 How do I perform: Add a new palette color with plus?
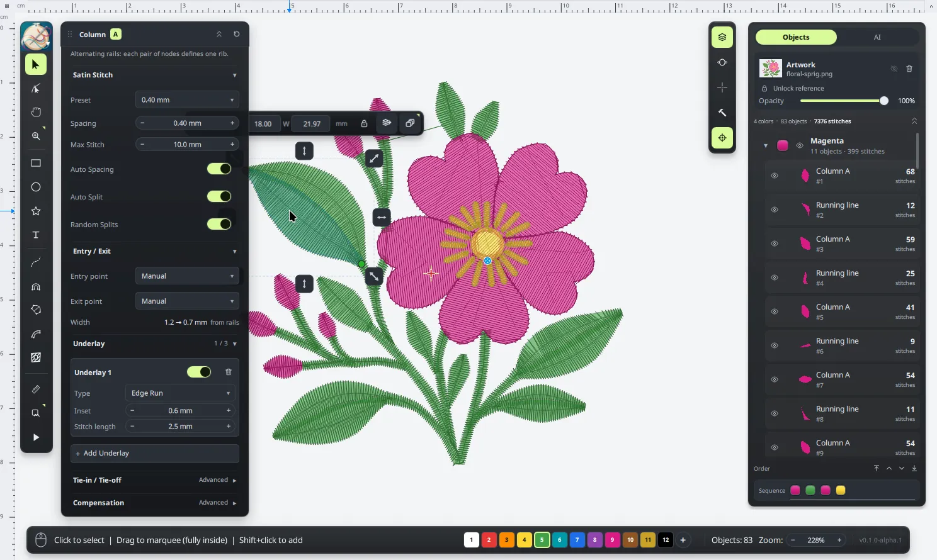click(x=683, y=540)
